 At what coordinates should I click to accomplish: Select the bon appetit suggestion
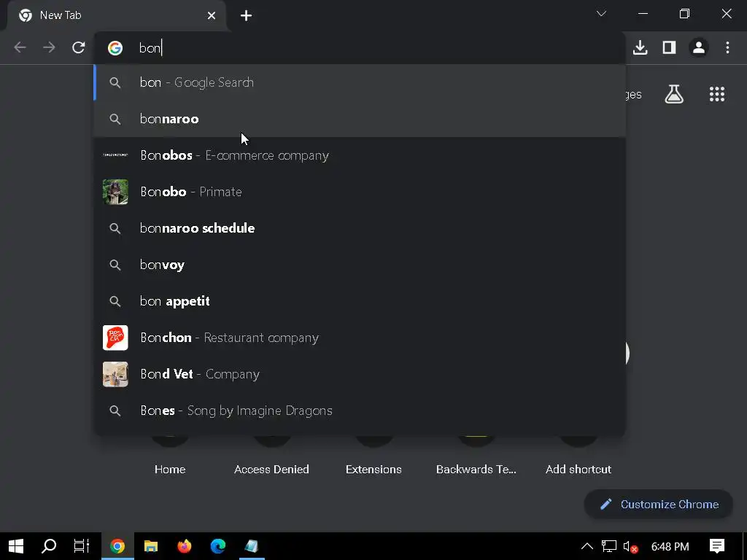click(x=360, y=301)
